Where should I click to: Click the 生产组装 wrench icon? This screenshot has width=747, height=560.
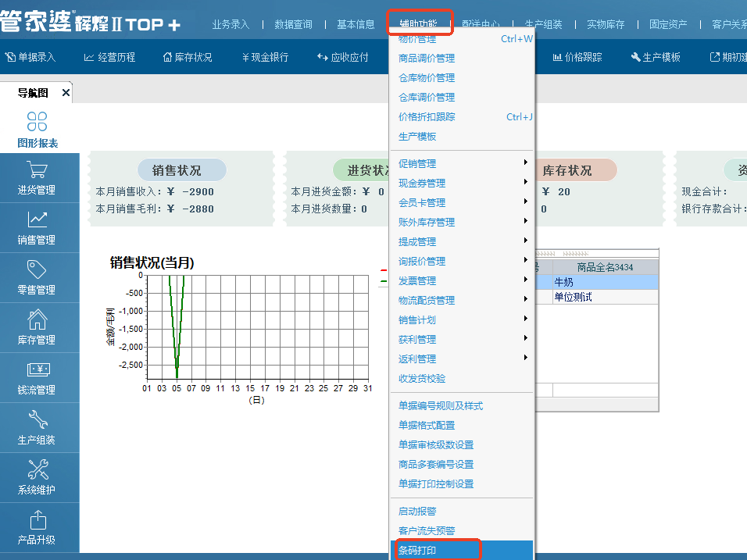pyautogui.click(x=37, y=420)
